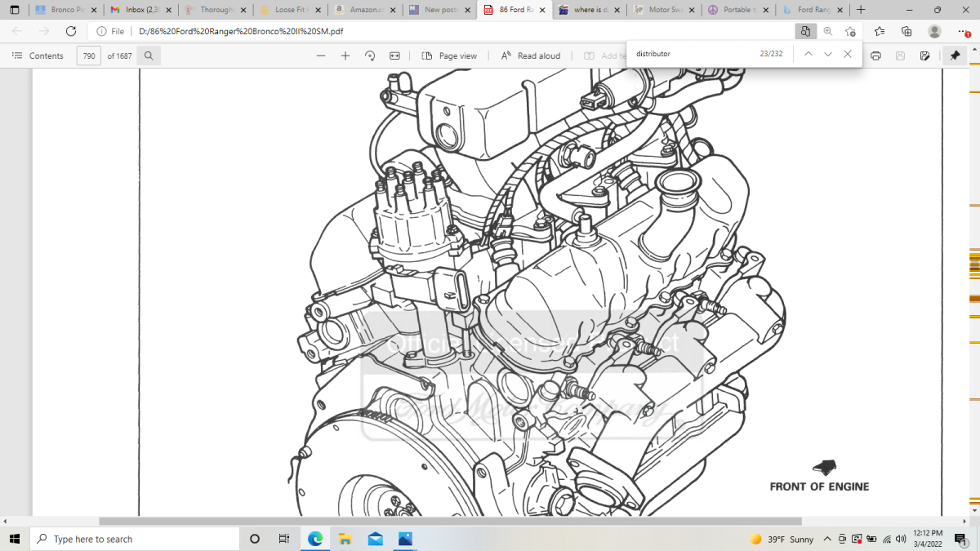Print the PDF document
Screen dimensions: 980x551
pos(875,56)
